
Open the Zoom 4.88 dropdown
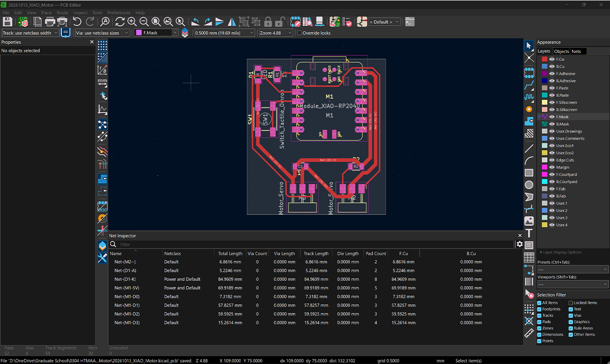tap(275, 33)
